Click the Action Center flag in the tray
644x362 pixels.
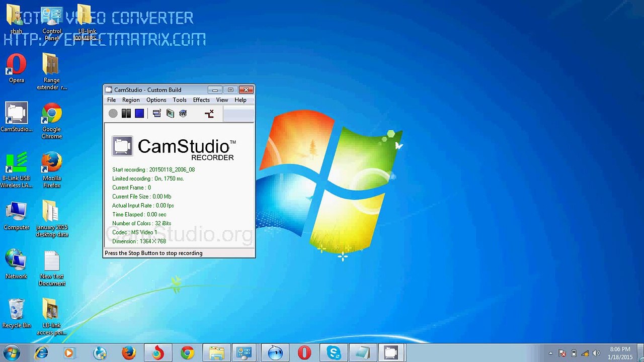coord(562,353)
